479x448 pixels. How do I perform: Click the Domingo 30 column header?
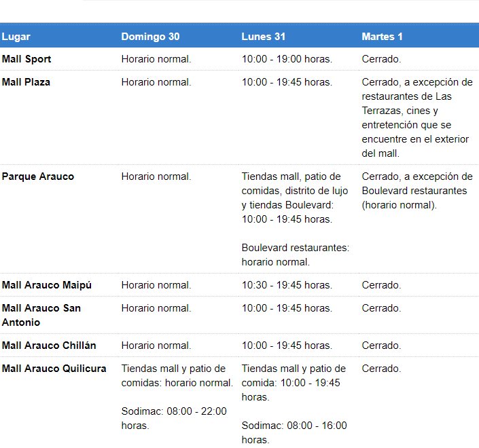tap(150, 37)
